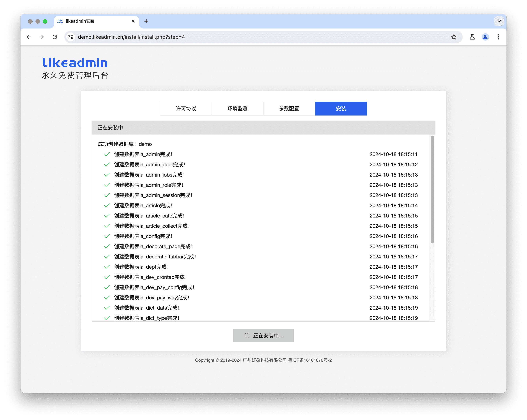The height and width of the screenshot is (420, 527).
Task: Click text 创建数据表la_config完成!
Action: pyautogui.click(x=143, y=236)
